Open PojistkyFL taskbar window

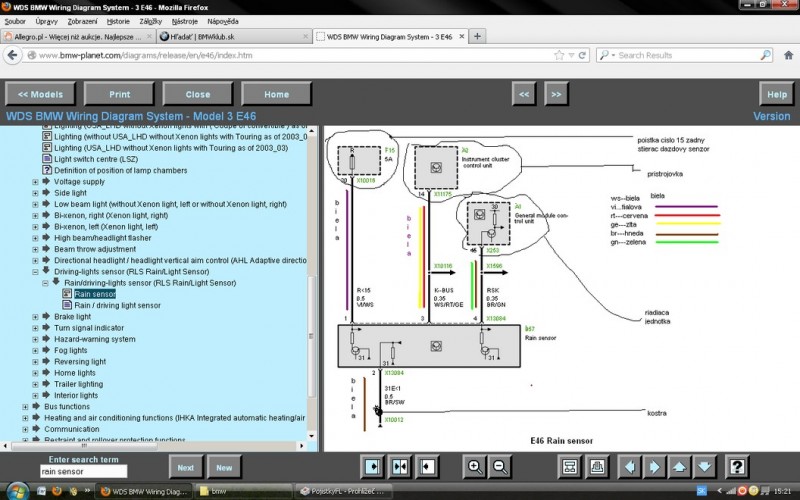[342, 491]
